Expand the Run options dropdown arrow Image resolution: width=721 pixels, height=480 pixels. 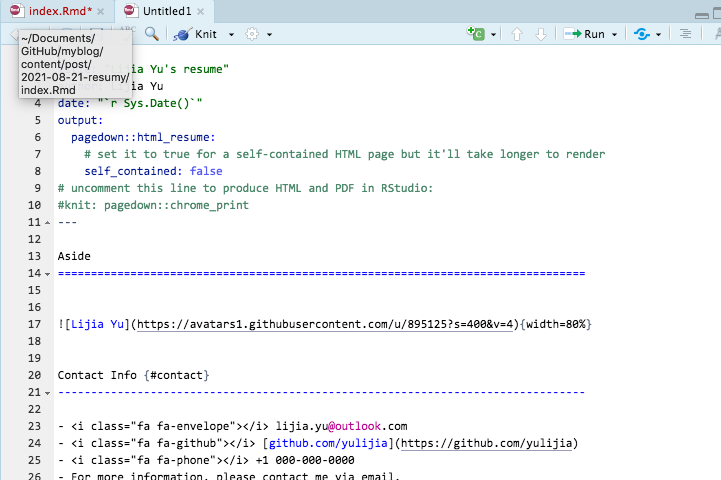615,34
